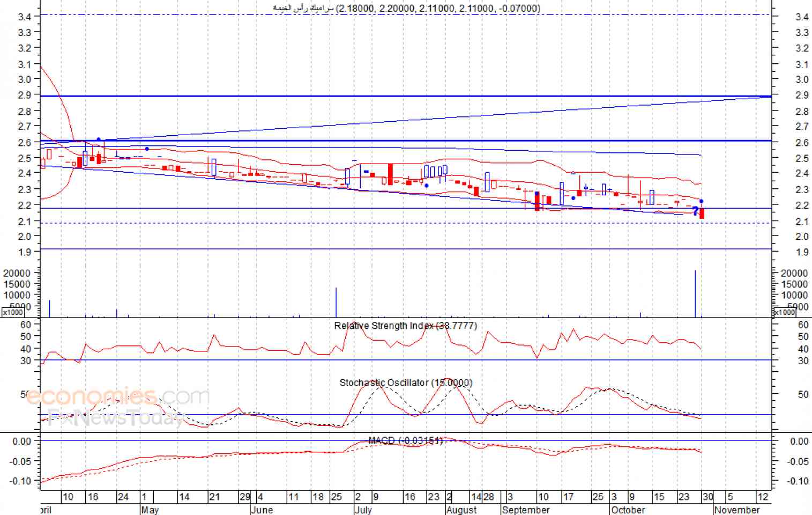Click the 1.9 label on the left price axis
This screenshot has width=812, height=515.
25,252
